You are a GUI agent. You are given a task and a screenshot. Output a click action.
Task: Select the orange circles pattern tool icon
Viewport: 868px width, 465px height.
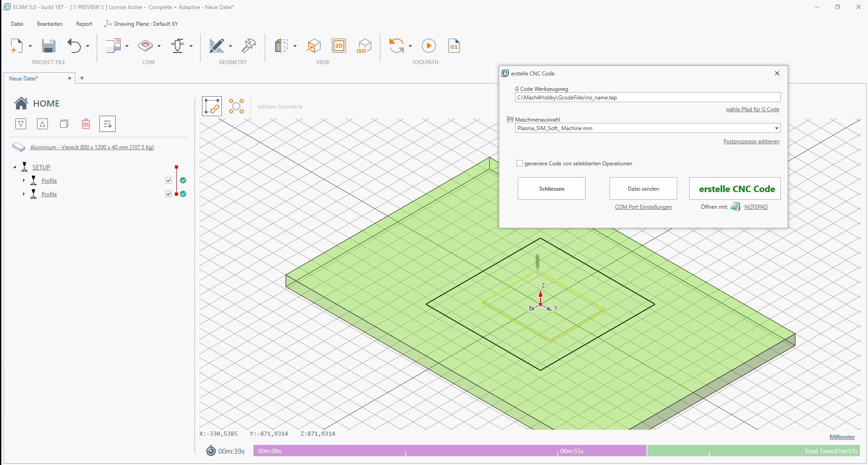point(236,107)
